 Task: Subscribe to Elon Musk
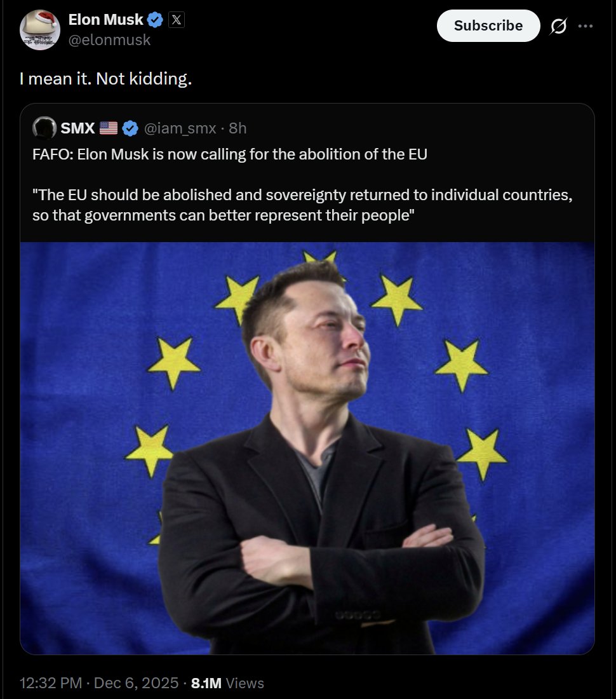pyautogui.click(x=488, y=26)
